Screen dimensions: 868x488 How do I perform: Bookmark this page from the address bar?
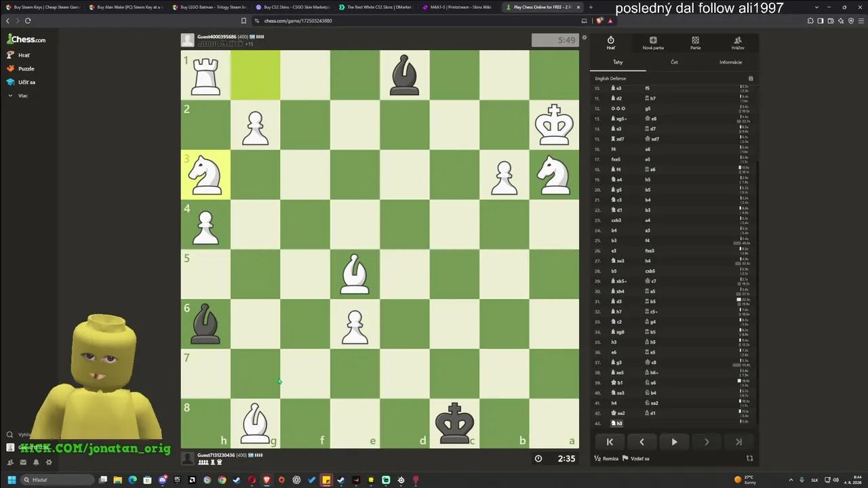pos(243,20)
